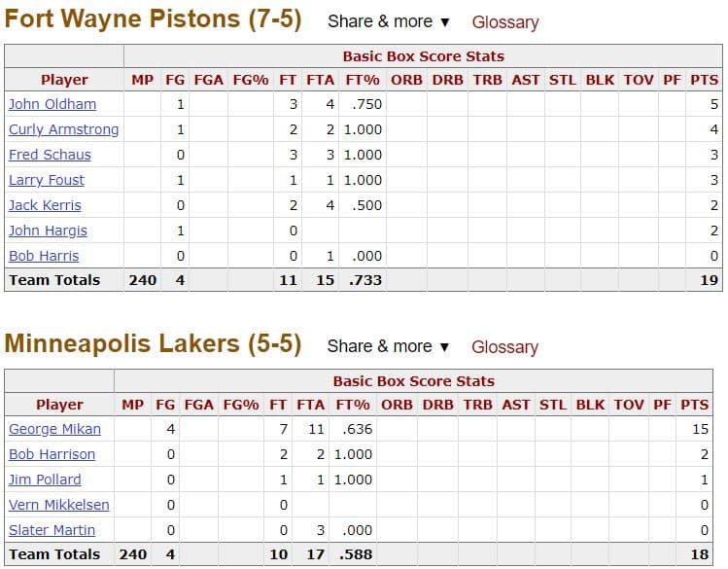Open Fort Wayne Pistons Share & more dropdown
Viewport: 728px width, 569px height.
pyautogui.click(x=389, y=21)
